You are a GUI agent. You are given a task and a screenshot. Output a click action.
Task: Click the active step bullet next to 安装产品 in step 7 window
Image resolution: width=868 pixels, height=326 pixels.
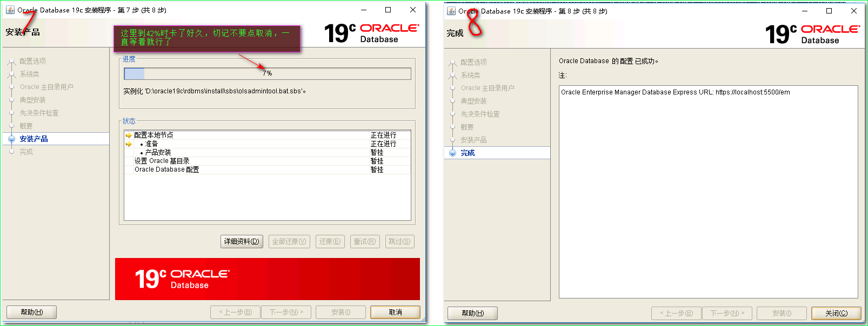[12, 139]
